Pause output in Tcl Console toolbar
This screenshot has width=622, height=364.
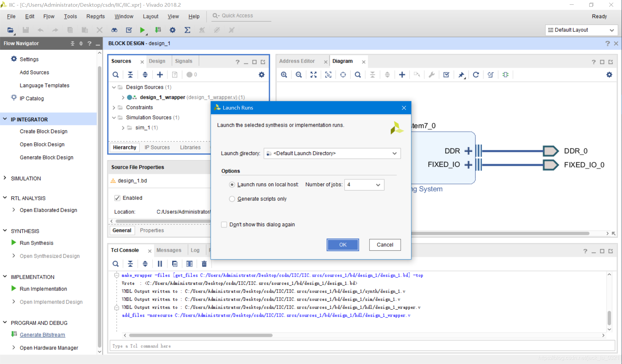[160, 264]
